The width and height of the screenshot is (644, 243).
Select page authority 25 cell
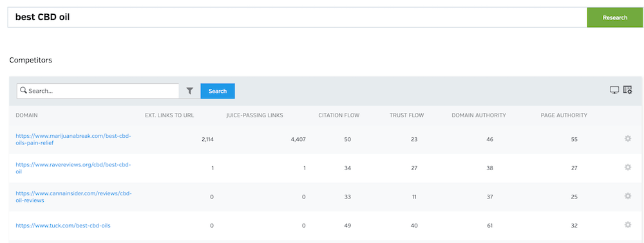[574, 197]
